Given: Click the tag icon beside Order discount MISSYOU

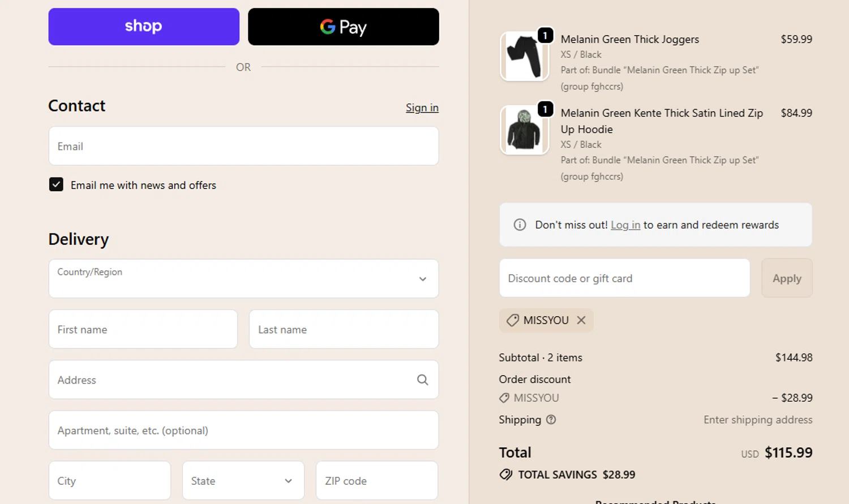Looking at the screenshot, I should click(x=504, y=398).
